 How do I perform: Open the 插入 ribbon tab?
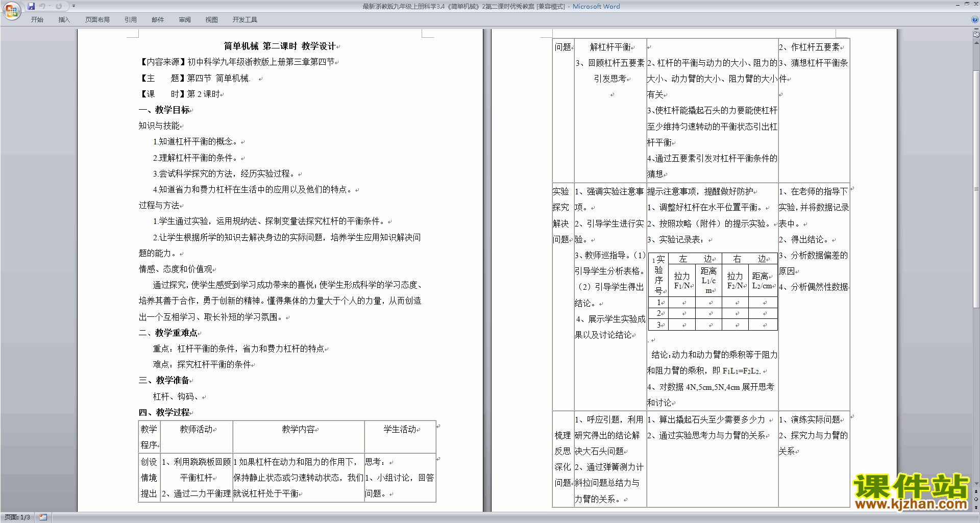pyautogui.click(x=64, y=20)
